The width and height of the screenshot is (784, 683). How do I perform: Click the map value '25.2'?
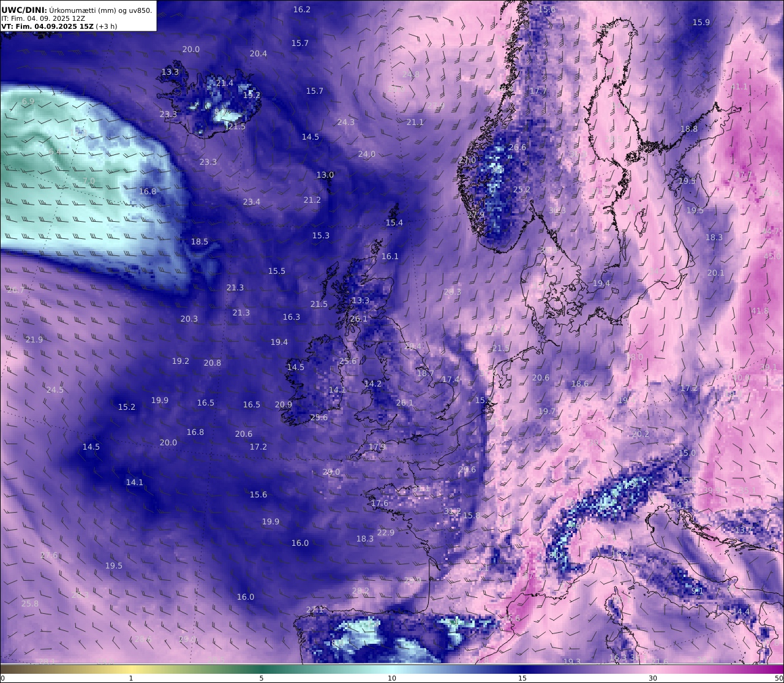click(x=522, y=189)
